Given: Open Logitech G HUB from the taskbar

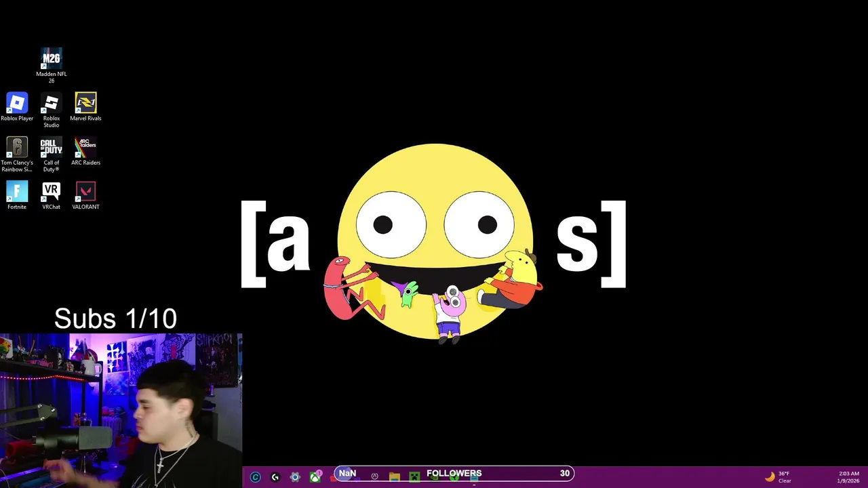Looking at the screenshot, I should [x=275, y=477].
